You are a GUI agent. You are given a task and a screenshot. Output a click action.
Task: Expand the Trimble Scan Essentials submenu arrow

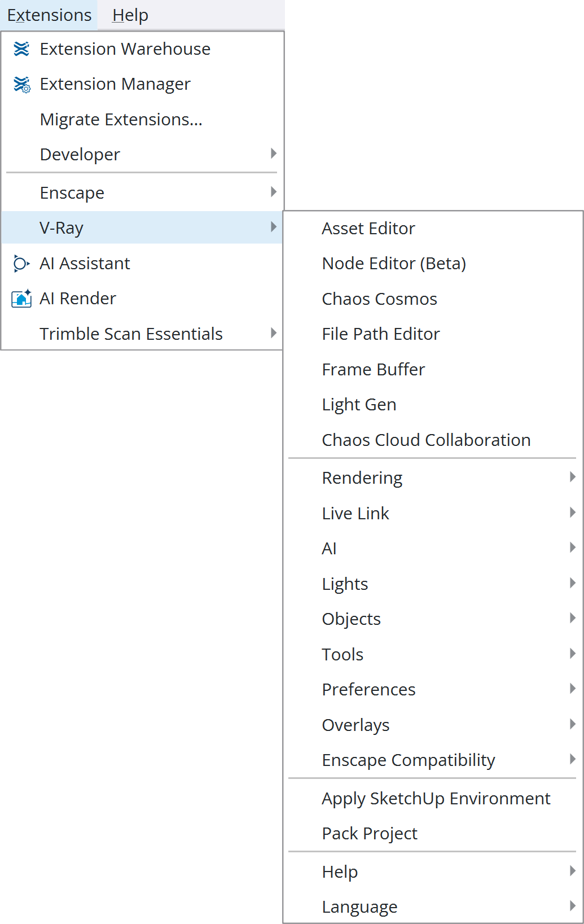[x=274, y=333]
